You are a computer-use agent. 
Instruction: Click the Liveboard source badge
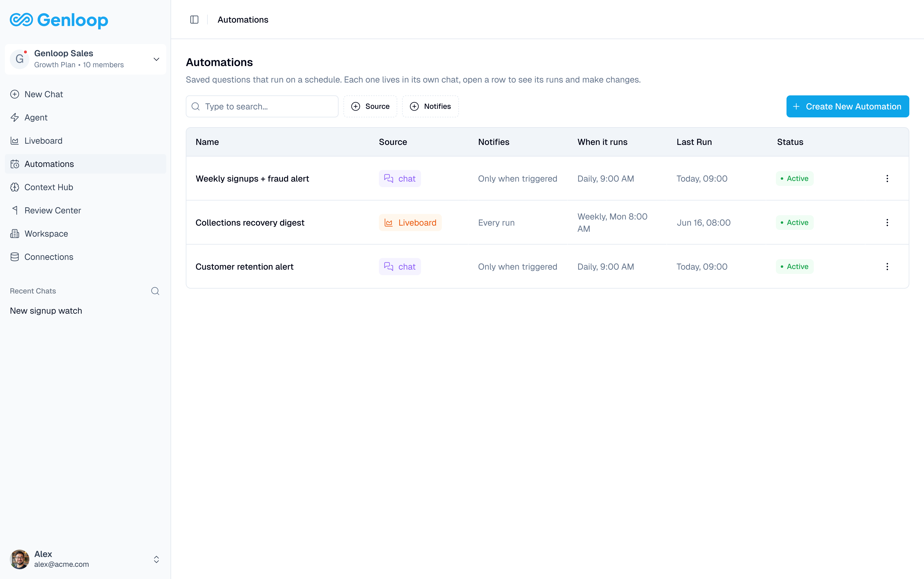(x=410, y=223)
